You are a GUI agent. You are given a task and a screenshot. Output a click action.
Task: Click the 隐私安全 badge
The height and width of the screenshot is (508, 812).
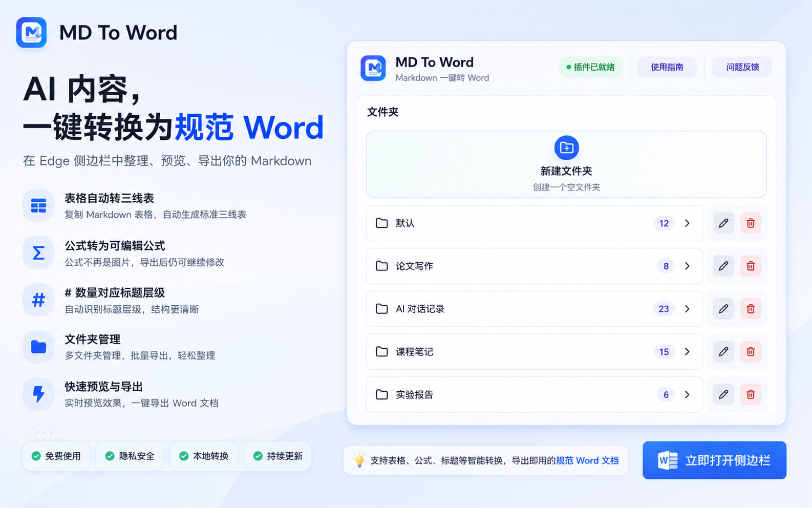pos(130,456)
